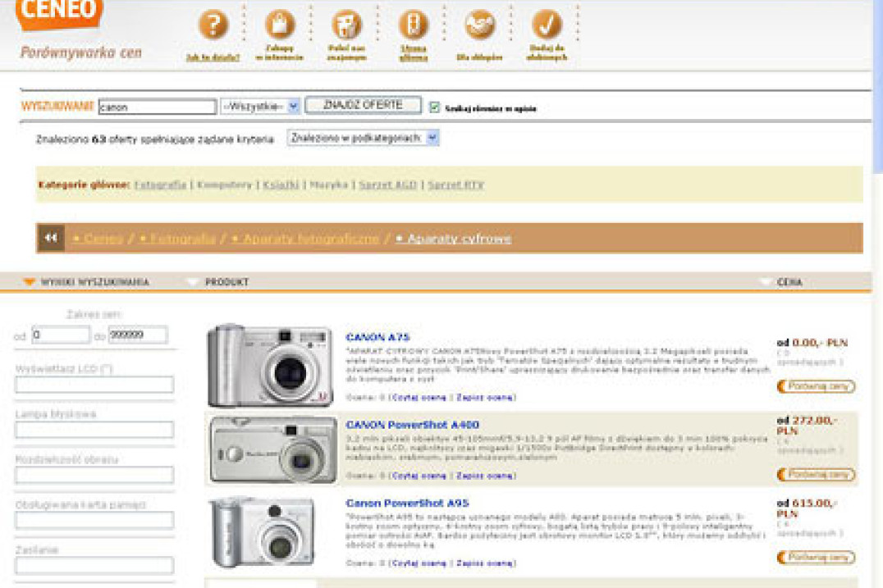The height and width of the screenshot is (588, 883).
Task: Click 'Zapisz ocenę' for PowerShot A400
Action: 484,476
